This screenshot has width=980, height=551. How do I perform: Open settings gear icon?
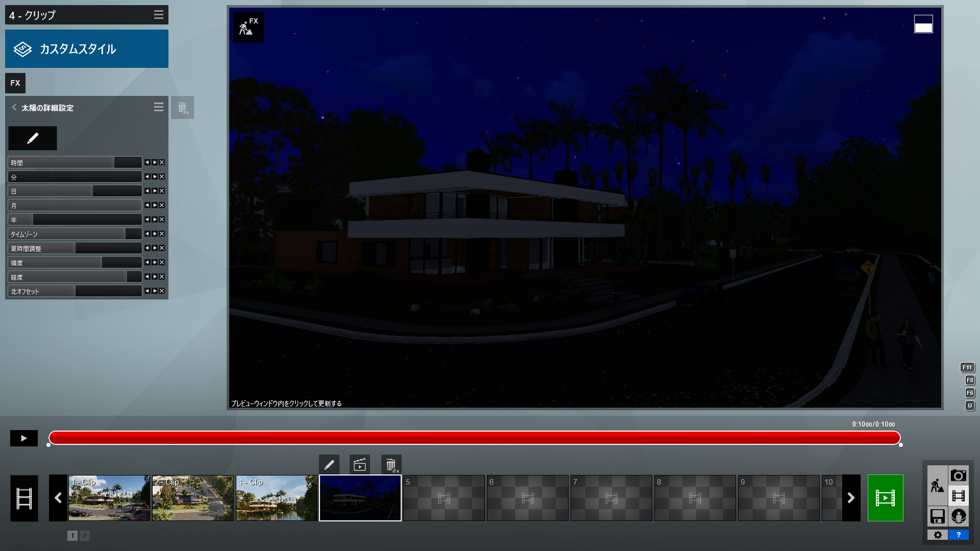point(938,535)
